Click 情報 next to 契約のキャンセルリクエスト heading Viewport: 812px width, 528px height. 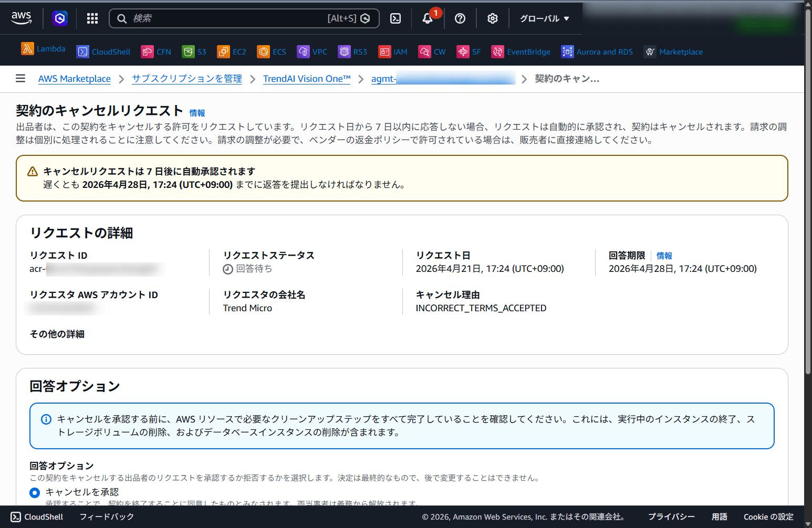[197, 113]
